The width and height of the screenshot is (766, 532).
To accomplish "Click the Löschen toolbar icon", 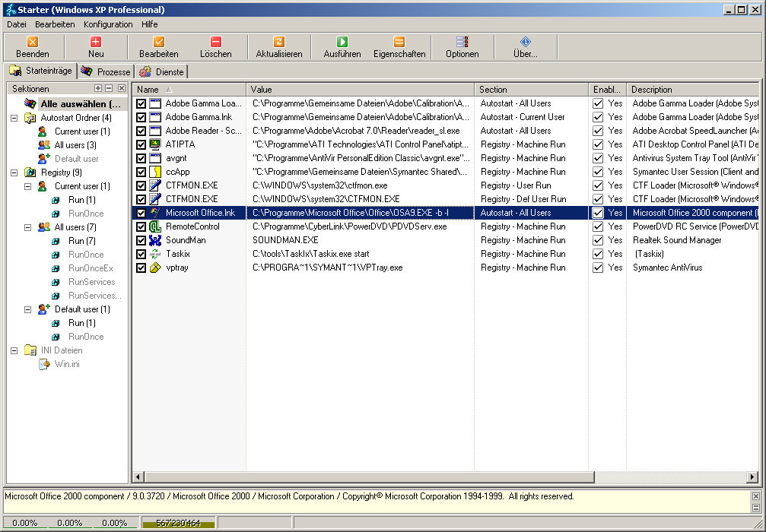I will [215, 42].
